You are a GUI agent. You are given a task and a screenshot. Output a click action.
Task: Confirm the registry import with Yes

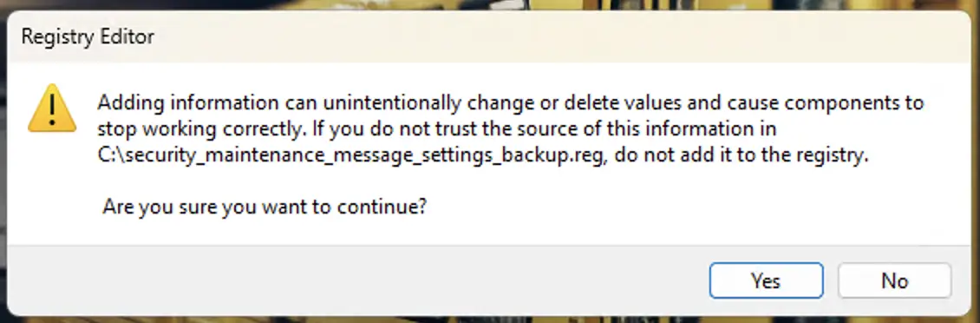(x=766, y=280)
